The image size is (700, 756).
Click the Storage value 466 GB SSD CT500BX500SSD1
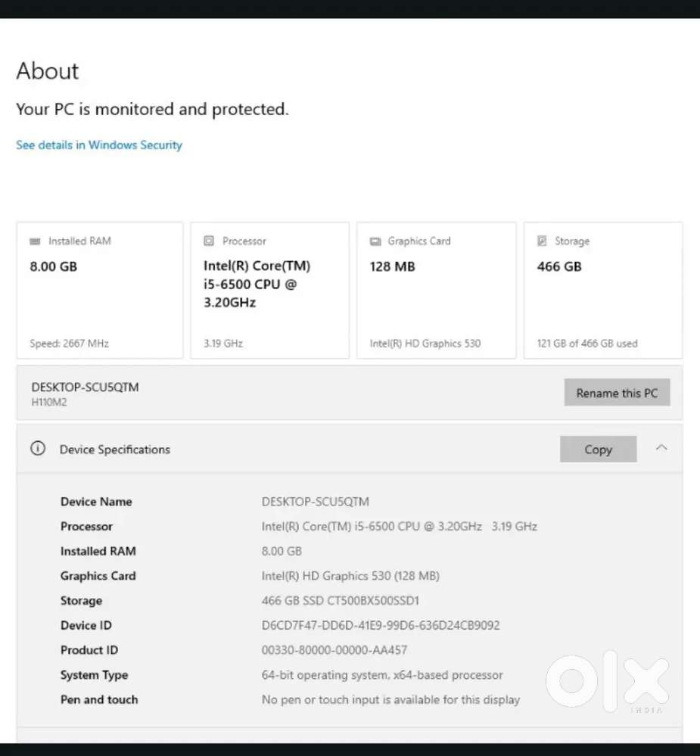click(x=340, y=601)
